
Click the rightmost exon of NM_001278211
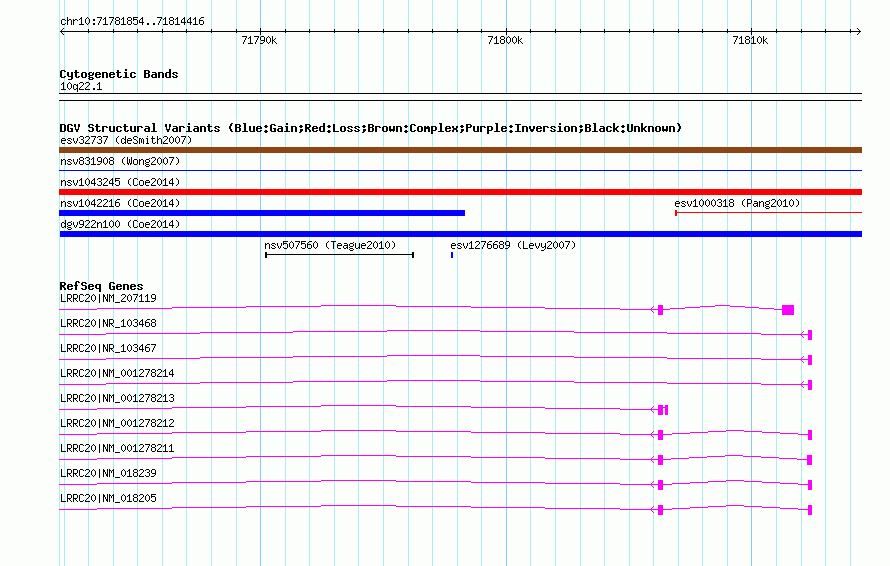tap(809, 460)
